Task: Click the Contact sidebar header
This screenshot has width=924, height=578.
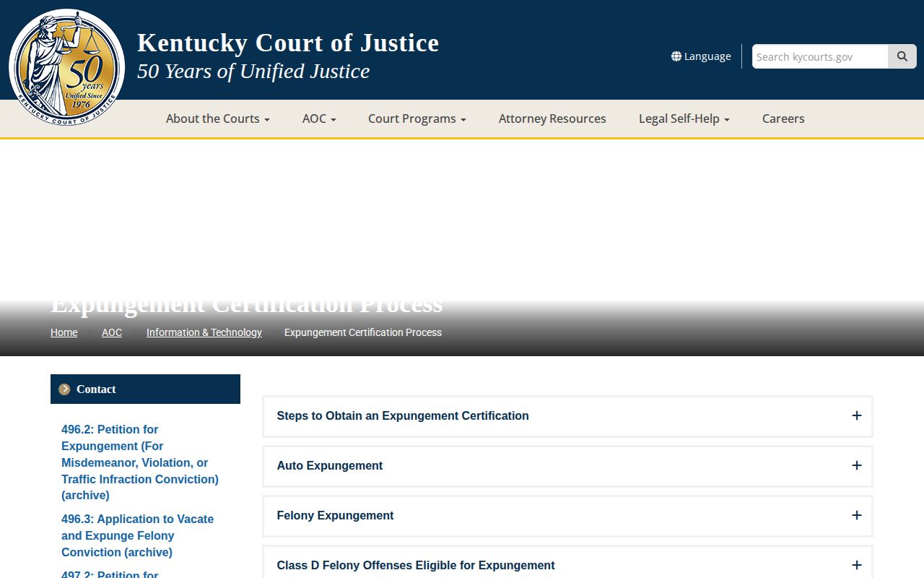Action: pos(145,389)
